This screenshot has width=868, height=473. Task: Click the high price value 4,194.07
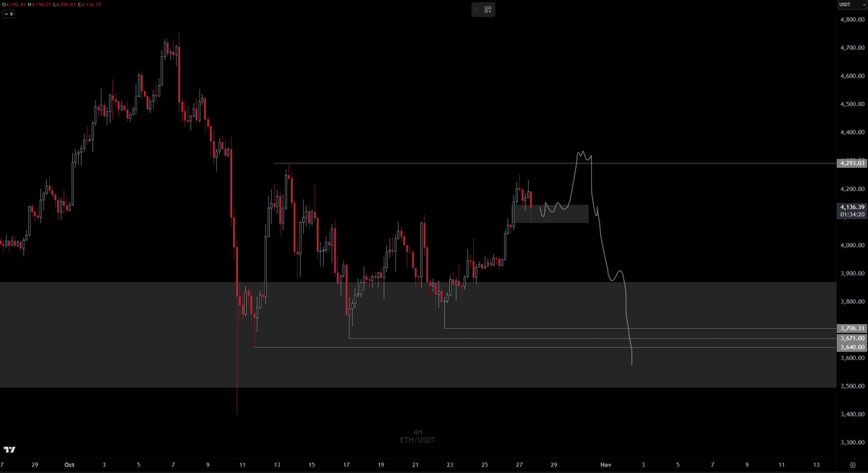[x=43, y=4]
